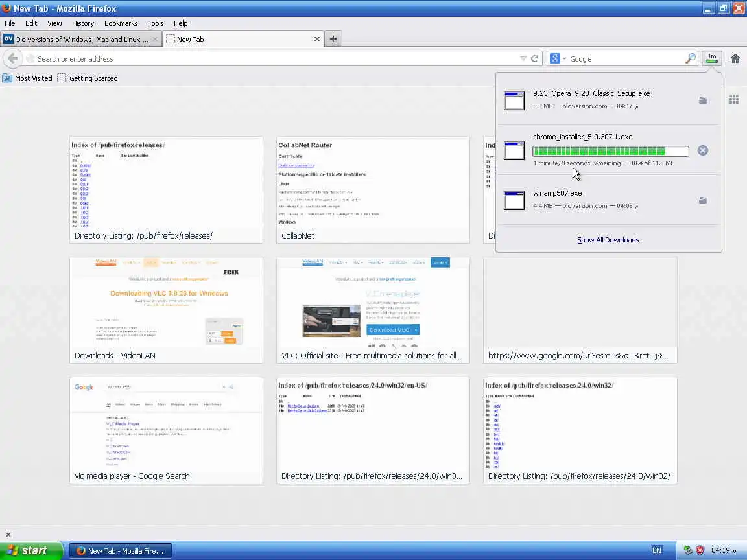Click the red security shield tray icon
747x560 pixels.
click(x=700, y=550)
